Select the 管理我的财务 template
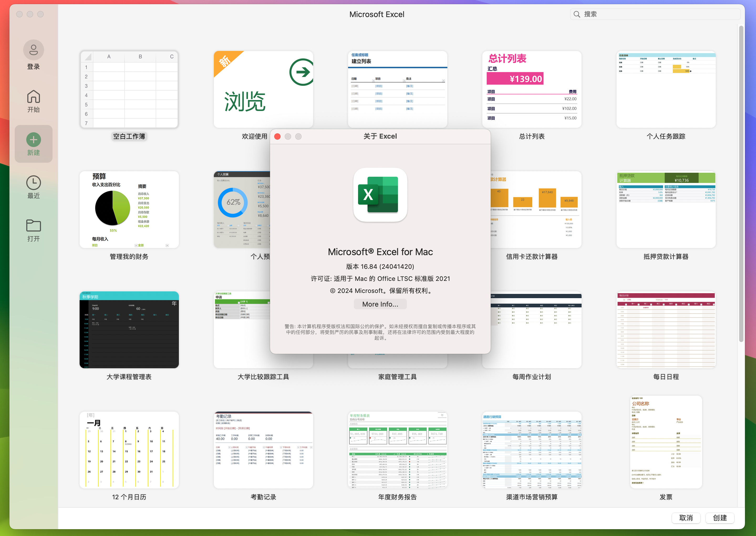Viewport: 756px width, 536px height. point(129,209)
